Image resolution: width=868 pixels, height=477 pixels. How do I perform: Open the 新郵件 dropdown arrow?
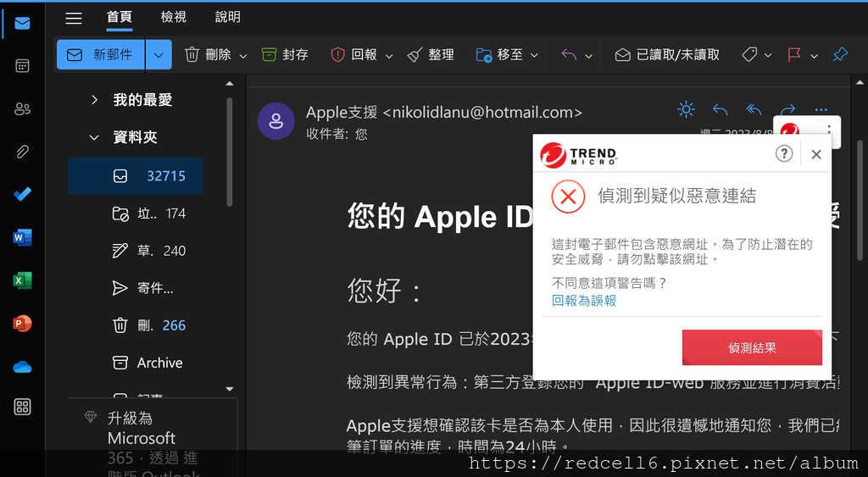(159, 55)
